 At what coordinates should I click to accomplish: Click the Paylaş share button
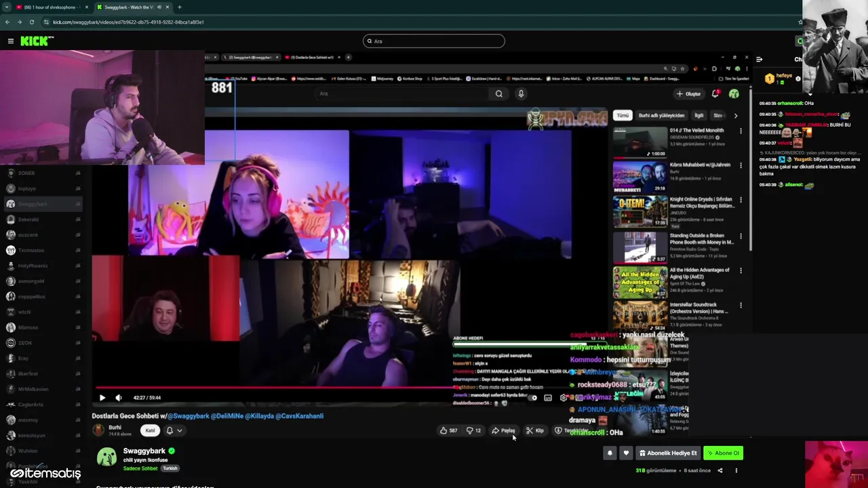[503, 430]
